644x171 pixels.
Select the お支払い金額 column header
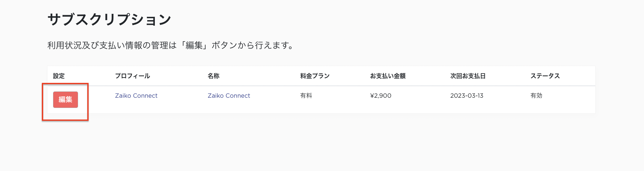388,76
